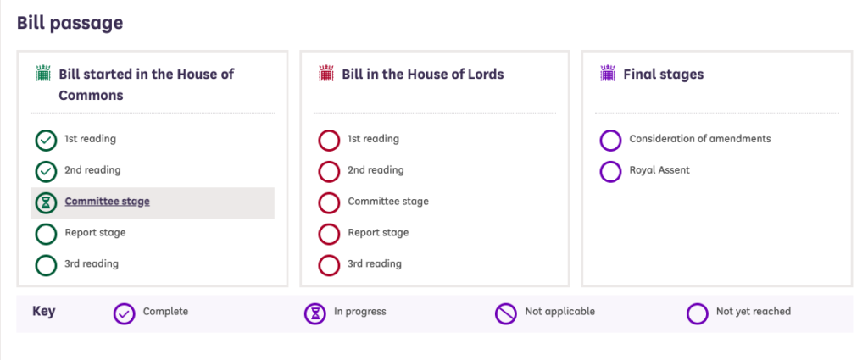The image size is (868, 360).
Task: Click Consideration of amendments stage text
Action: click(699, 139)
